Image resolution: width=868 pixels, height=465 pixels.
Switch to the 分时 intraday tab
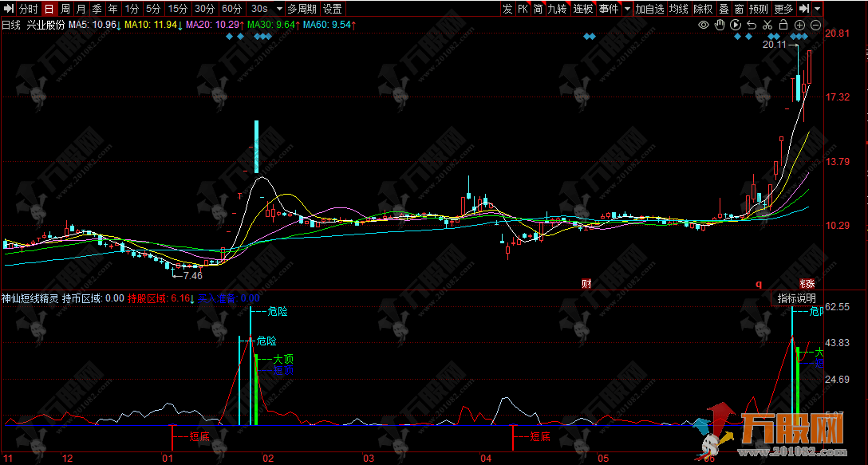(x=29, y=9)
